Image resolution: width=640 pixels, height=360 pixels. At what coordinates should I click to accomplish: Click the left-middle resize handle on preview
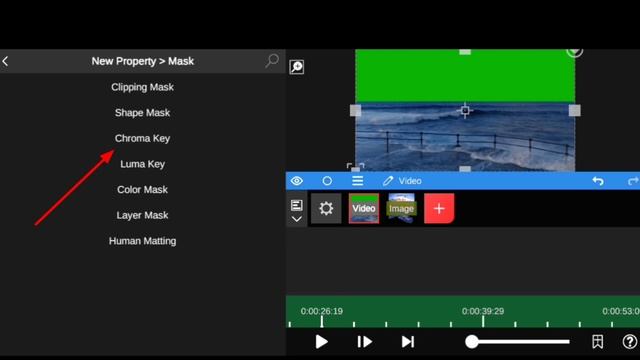click(356, 111)
